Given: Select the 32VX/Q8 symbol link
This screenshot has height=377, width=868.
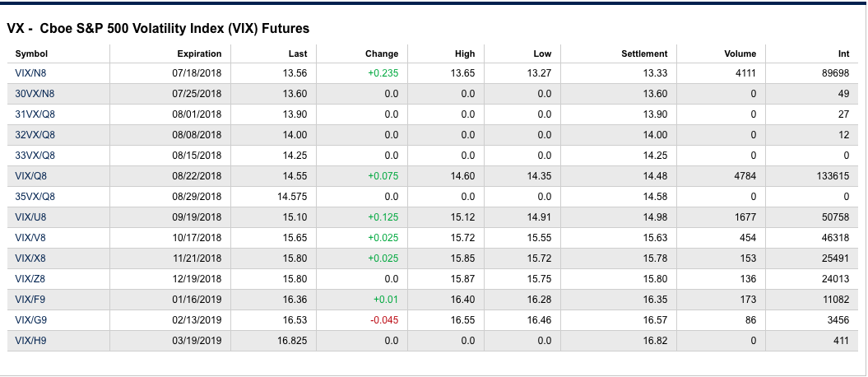Looking at the screenshot, I should tap(35, 135).
